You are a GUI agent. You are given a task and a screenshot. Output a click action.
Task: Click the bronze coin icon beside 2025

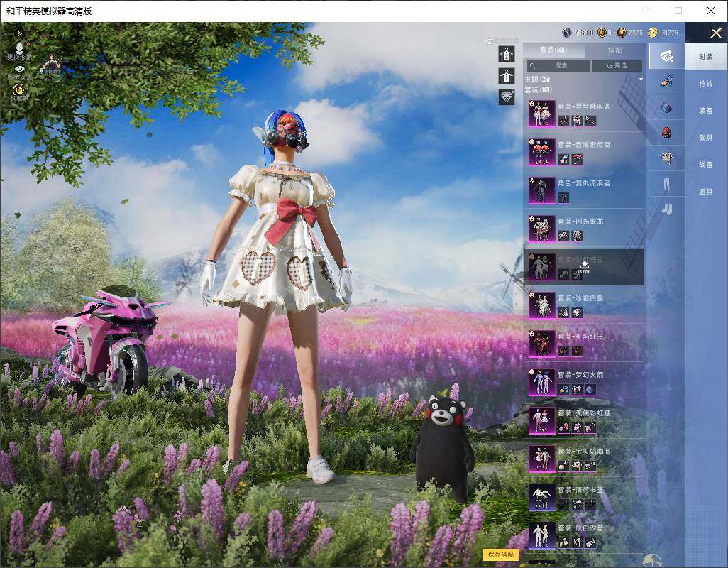[622, 33]
